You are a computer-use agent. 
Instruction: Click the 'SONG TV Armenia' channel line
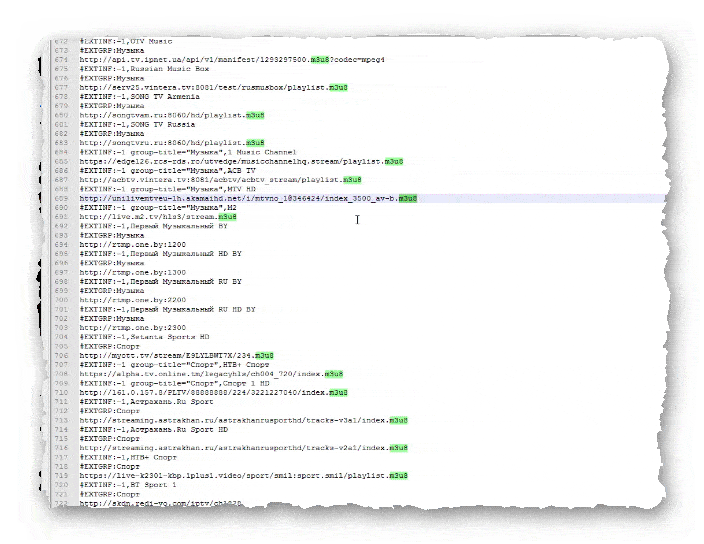(139, 97)
